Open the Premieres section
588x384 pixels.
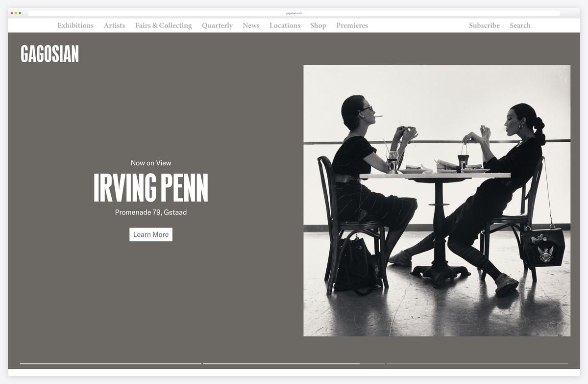point(352,26)
